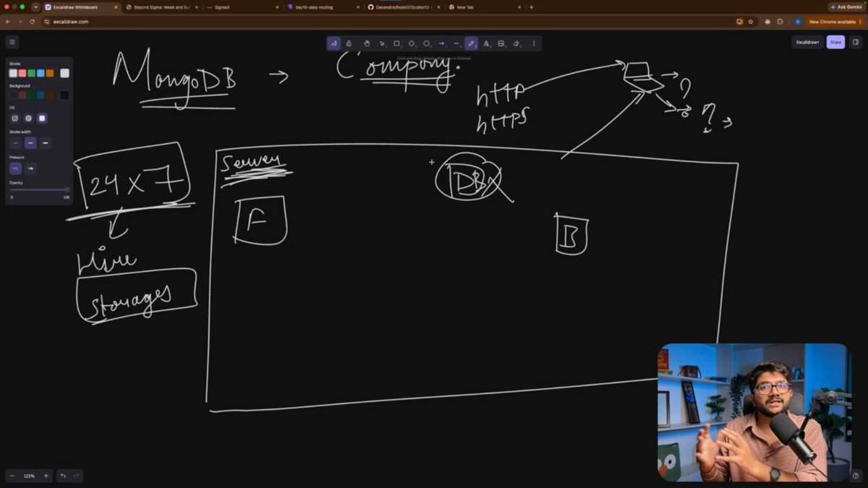This screenshot has width=868, height=488.
Task: Select the Arrow drawing tool
Action: pos(442,43)
